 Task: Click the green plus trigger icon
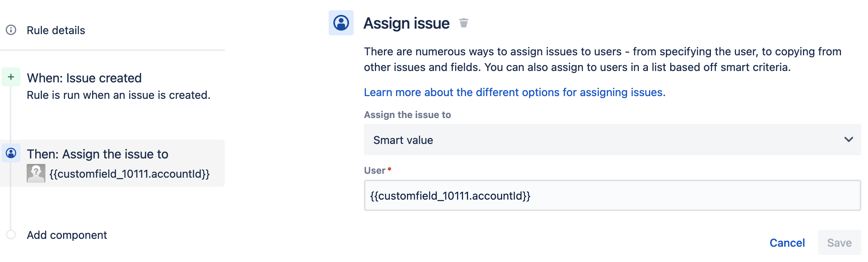coord(11,77)
